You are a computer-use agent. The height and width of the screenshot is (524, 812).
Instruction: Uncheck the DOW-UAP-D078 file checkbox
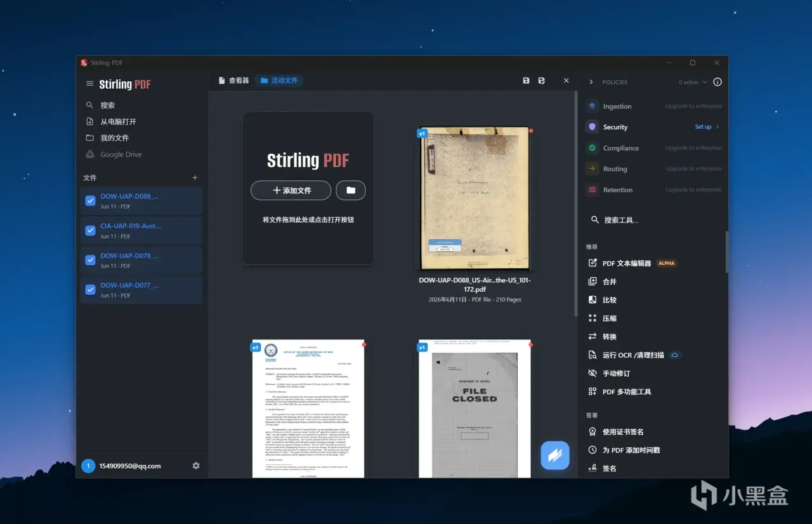click(90, 260)
